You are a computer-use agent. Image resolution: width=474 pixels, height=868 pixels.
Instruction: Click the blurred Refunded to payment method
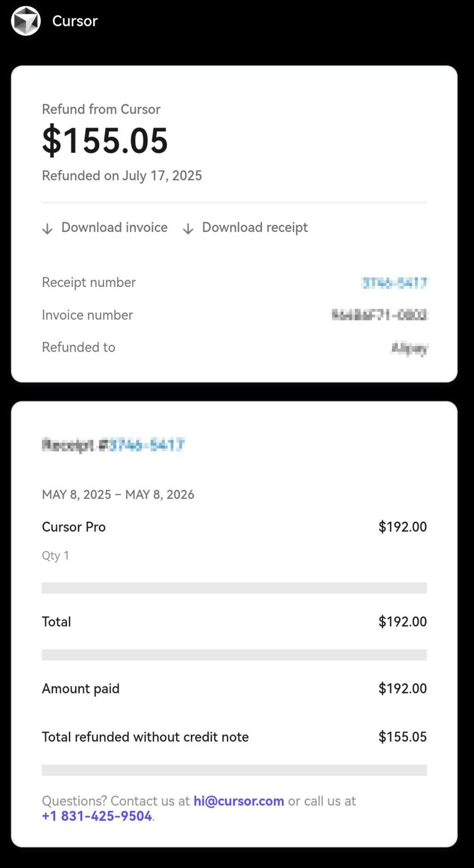(409, 348)
